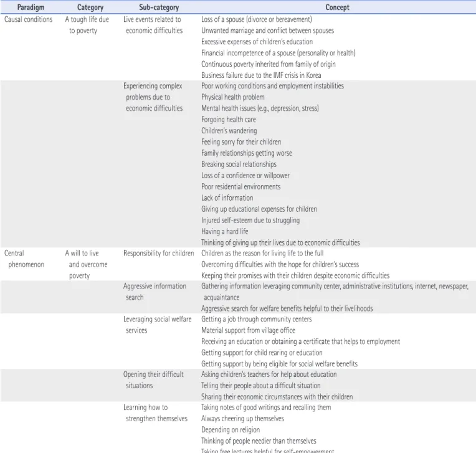Select 'Aggressive search for welfare benefits' row
The height and width of the screenshot is (453, 476).
(287, 309)
